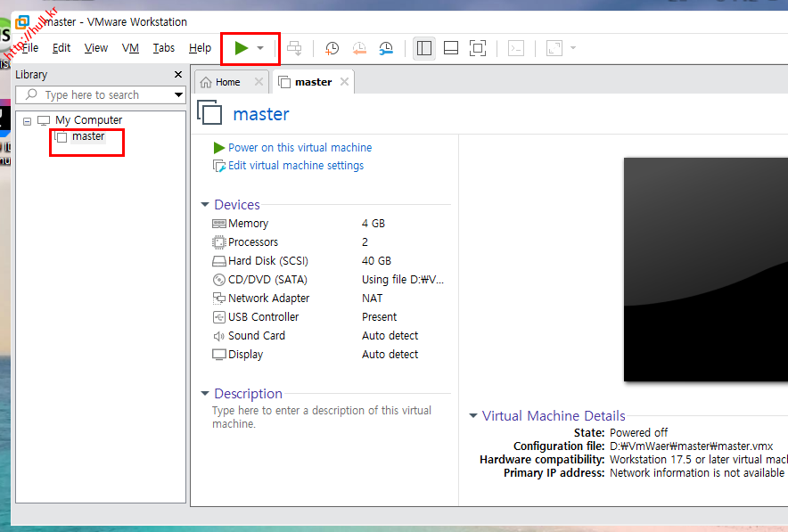Take a snapshot with the clock-plus icon
The image size is (788, 532).
(332, 48)
